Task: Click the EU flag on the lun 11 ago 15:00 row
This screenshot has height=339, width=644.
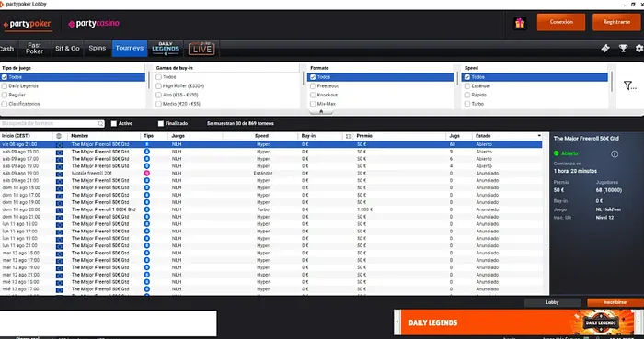Action: pos(60,224)
